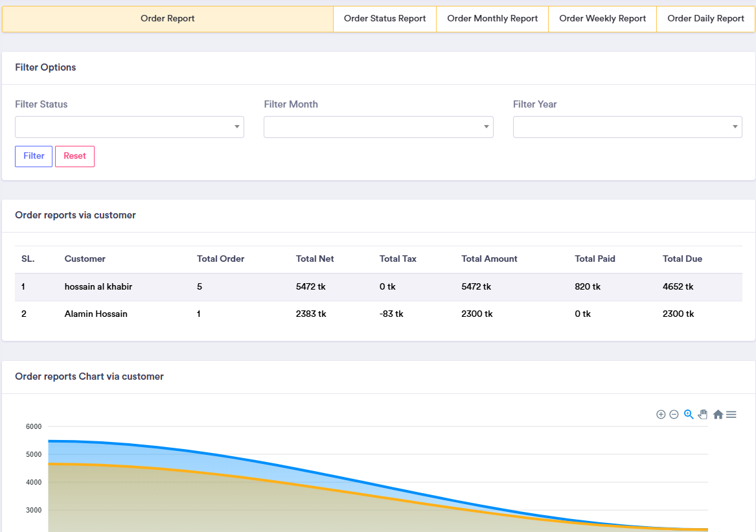Select the Order Daily Report tab
Screen dimensions: 756x532
click(706, 19)
